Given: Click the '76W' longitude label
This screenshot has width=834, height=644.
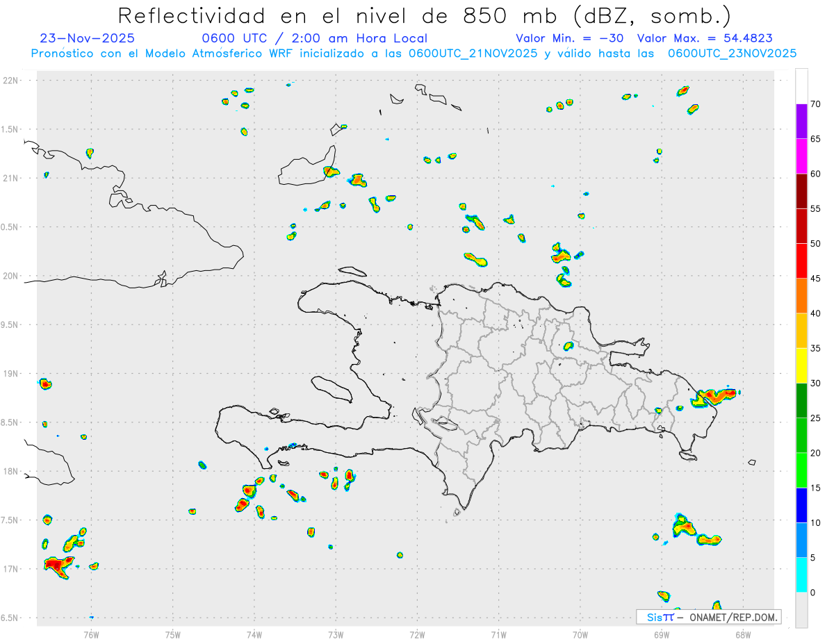Looking at the screenshot, I should tap(91, 634).
